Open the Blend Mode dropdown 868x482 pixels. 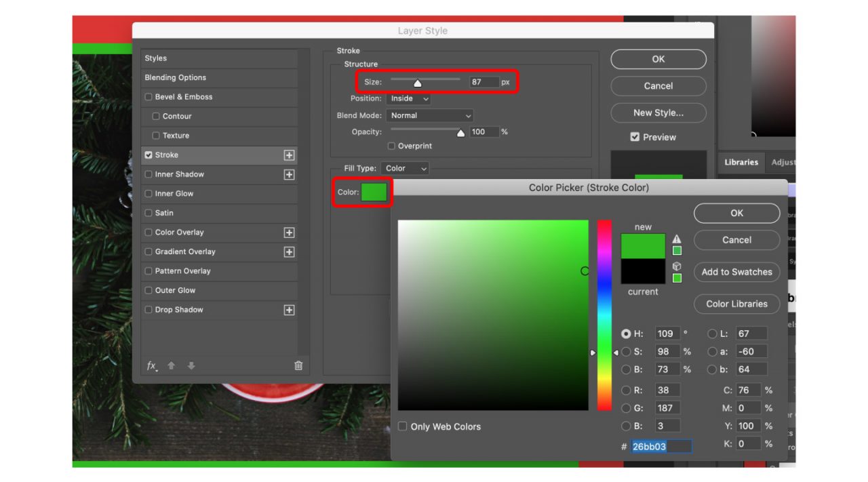click(429, 115)
